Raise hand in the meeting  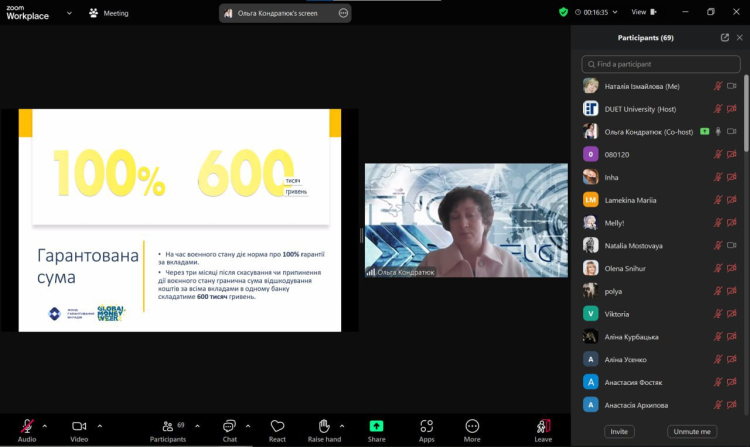pyautogui.click(x=324, y=427)
